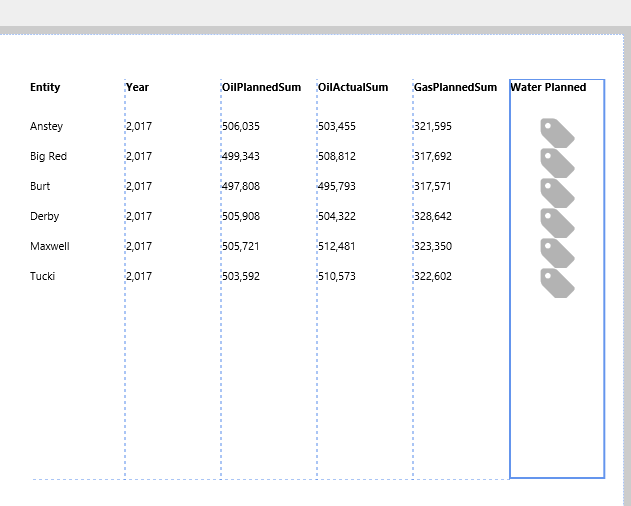Screen dimensions: 631x506
Task: Click the GasPlannedSum column header
Action: pos(455,87)
